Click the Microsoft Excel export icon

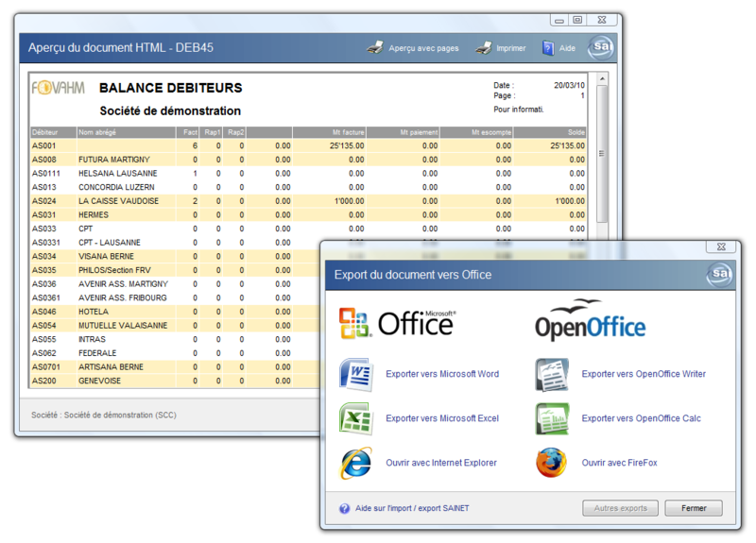point(356,418)
